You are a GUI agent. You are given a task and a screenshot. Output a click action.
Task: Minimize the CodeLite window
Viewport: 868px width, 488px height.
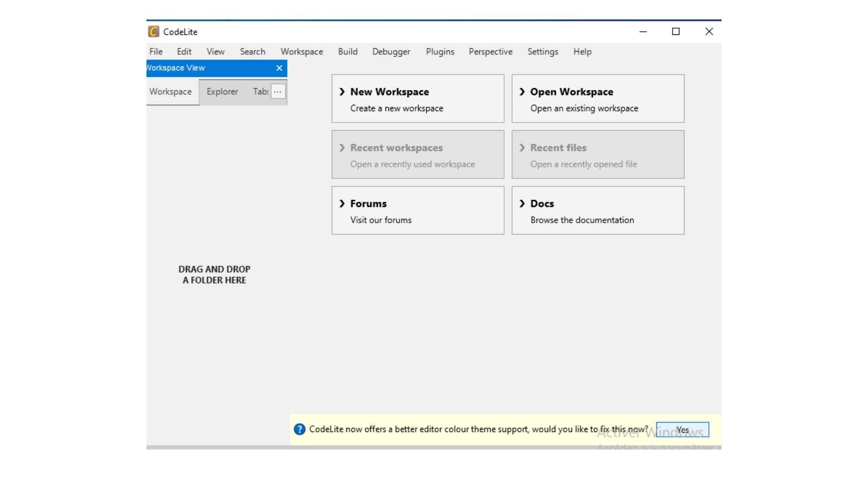(643, 32)
